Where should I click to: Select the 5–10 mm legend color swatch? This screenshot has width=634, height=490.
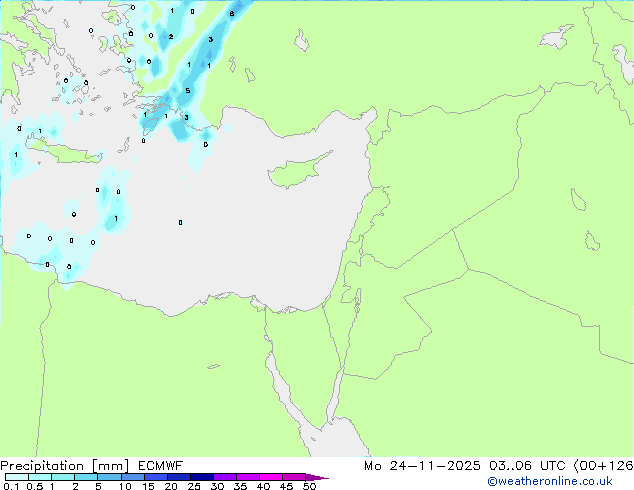point(109,477)
